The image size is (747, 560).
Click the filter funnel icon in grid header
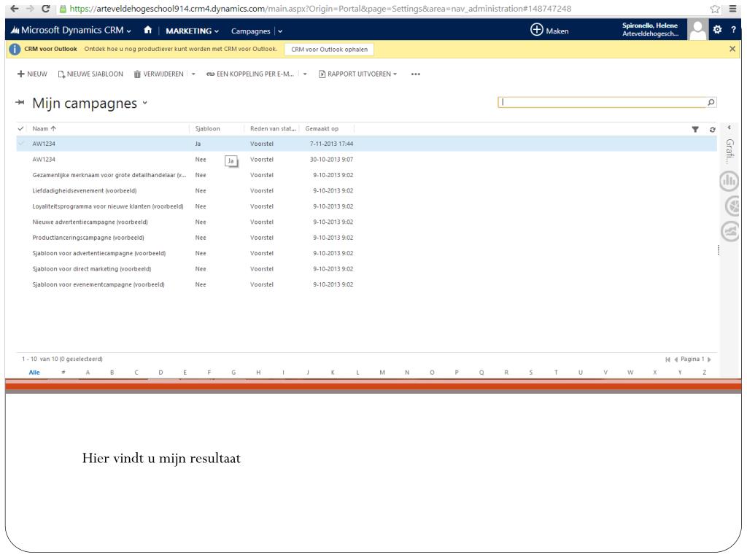click(x=695, y=129)
